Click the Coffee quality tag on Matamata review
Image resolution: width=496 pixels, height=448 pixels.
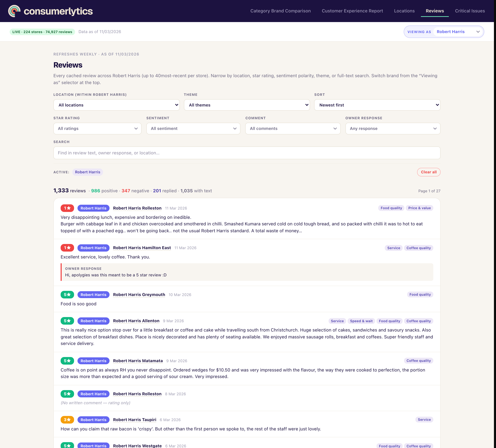pos(418,361)
